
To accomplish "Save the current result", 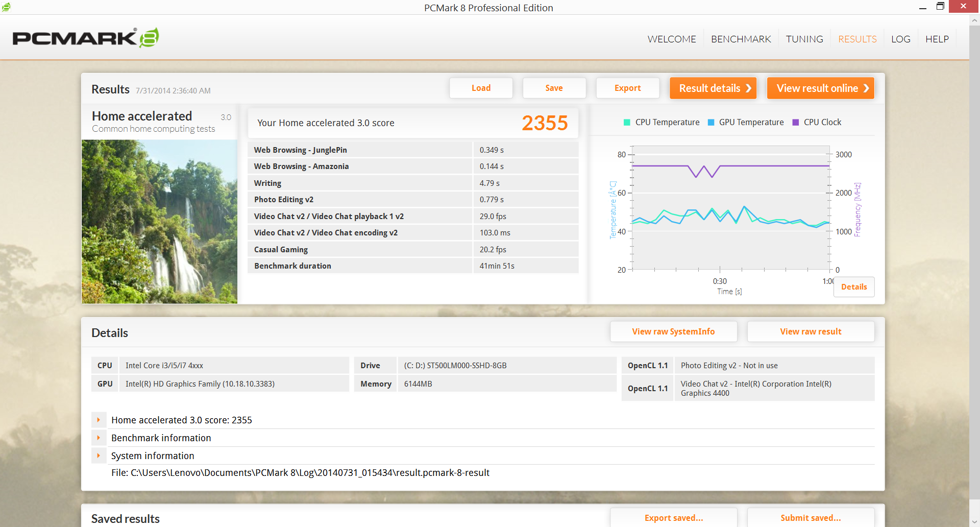I will 554,88.
